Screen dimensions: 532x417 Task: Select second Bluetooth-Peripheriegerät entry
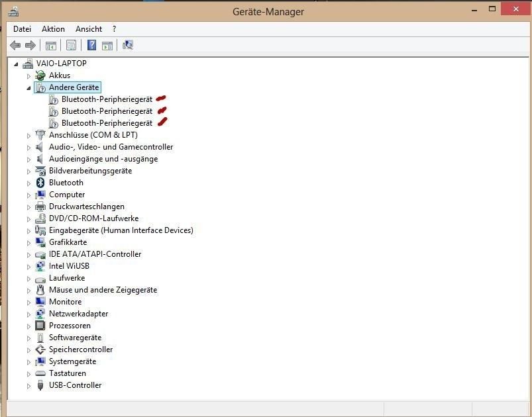point(107,111)
